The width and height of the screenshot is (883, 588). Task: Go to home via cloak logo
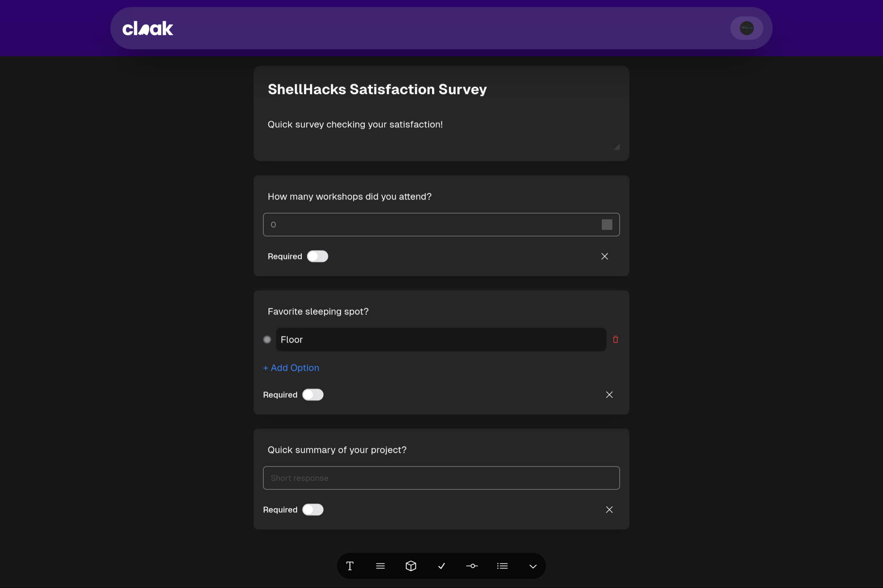(148, 28)
